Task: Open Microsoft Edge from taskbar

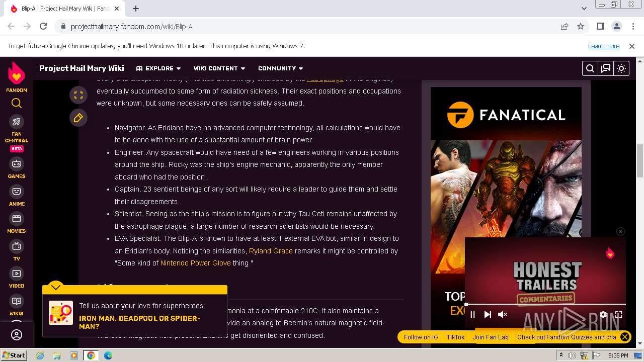Action: [x=108, y=355]
